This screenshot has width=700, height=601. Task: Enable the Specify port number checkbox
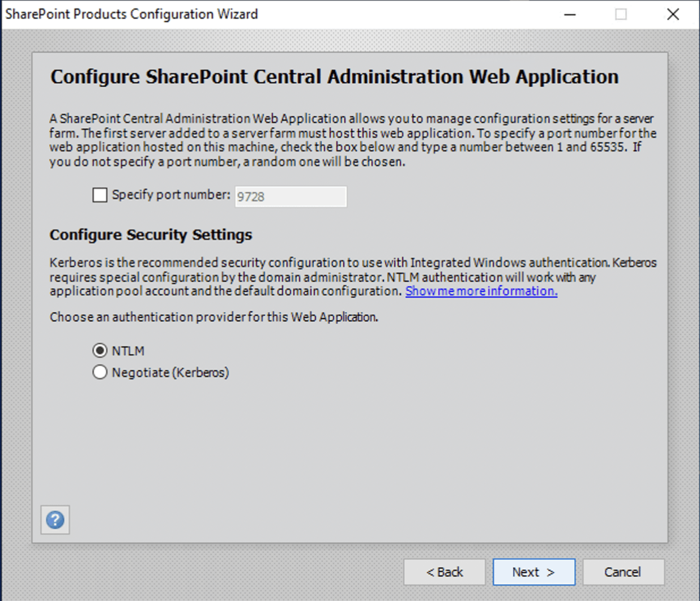(100, 195)
